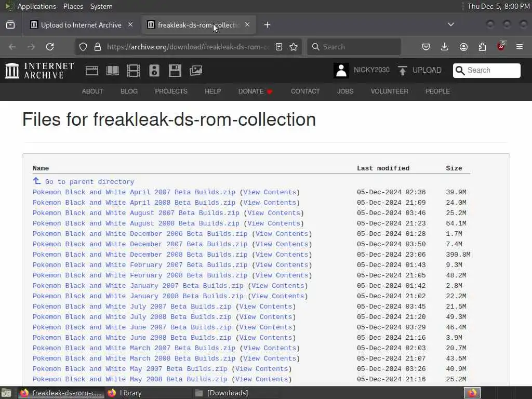Click the user avatar icon
Screen dimensions: 532x399
(341, 71)
